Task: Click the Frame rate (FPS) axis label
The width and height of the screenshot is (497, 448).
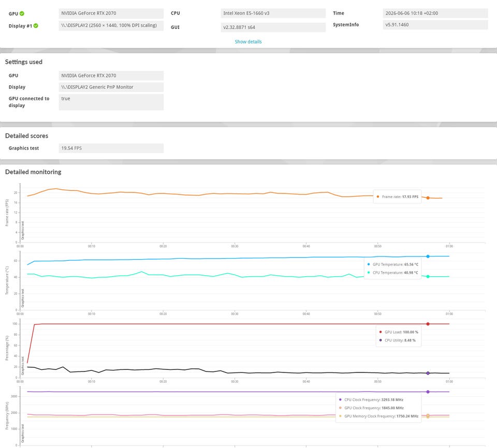Action: click(7, 213)
